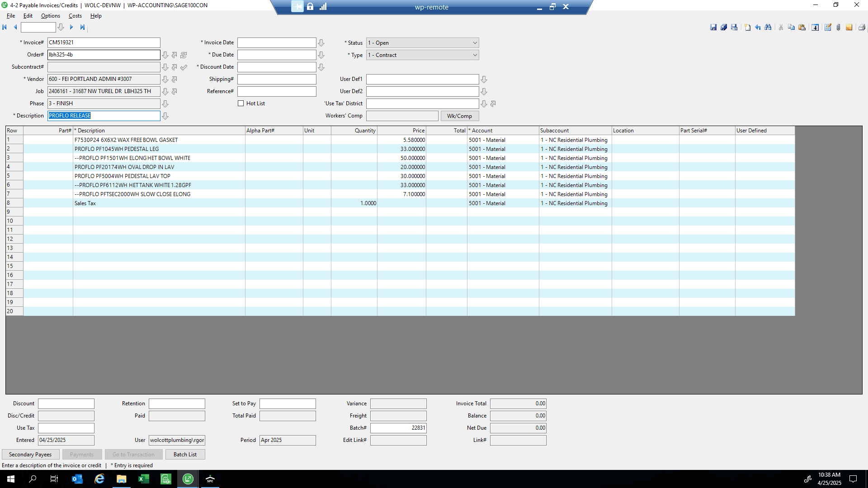
Task: Select the Sales Tax description cell
Action: pyautogui.click(x=159, y=203)
